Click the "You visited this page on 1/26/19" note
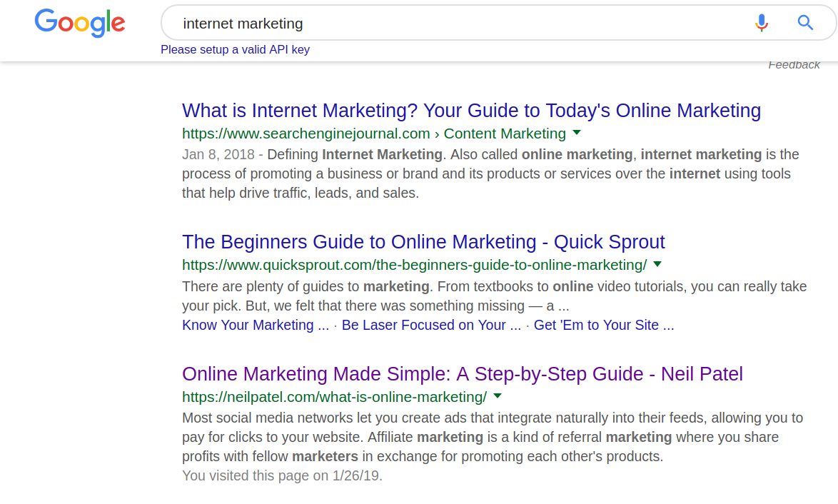Viewport: 838px width, 504px height. [282, 475]
